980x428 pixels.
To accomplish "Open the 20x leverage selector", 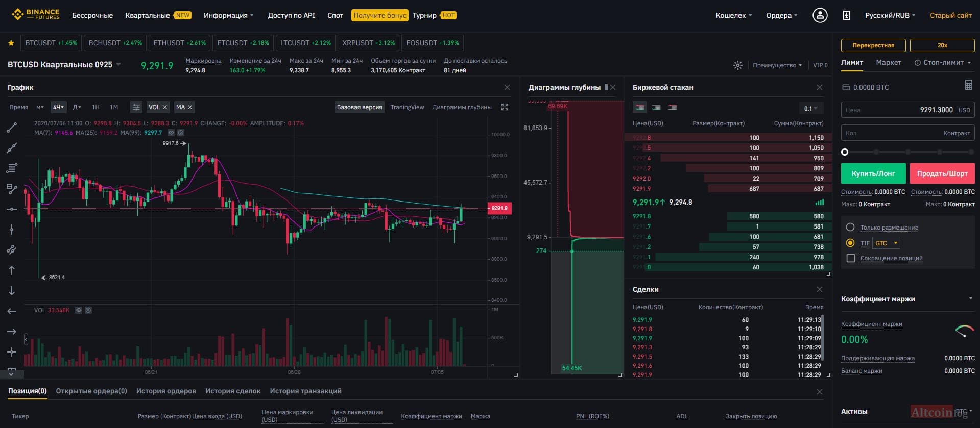I will 942,45.
